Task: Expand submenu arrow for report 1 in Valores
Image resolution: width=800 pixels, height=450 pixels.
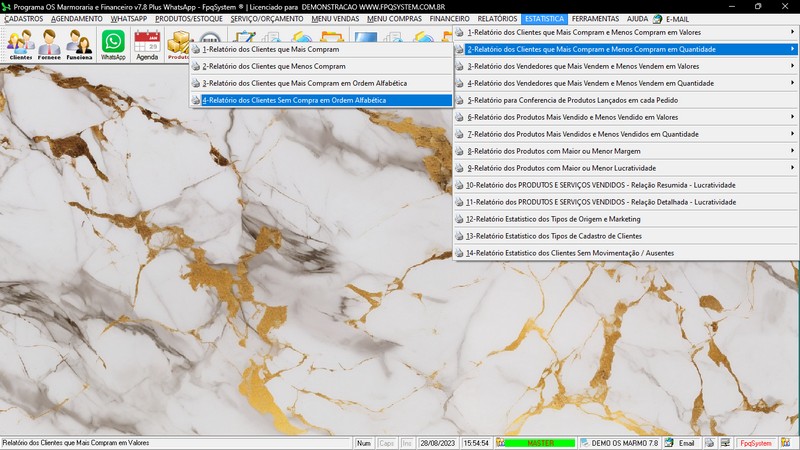Action: (792, 32)
